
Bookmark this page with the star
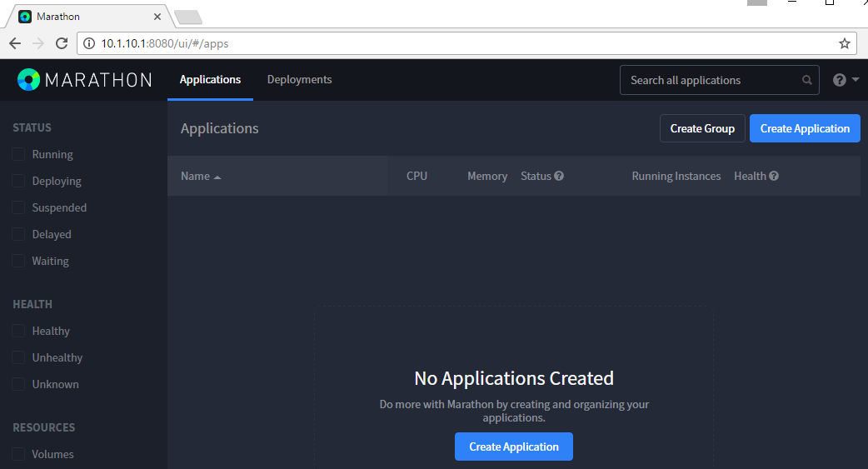[844, 43]
